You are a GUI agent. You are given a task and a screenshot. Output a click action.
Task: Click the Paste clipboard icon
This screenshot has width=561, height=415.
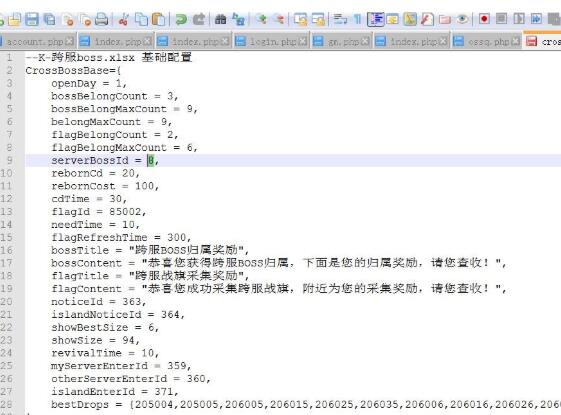(158, 19)
